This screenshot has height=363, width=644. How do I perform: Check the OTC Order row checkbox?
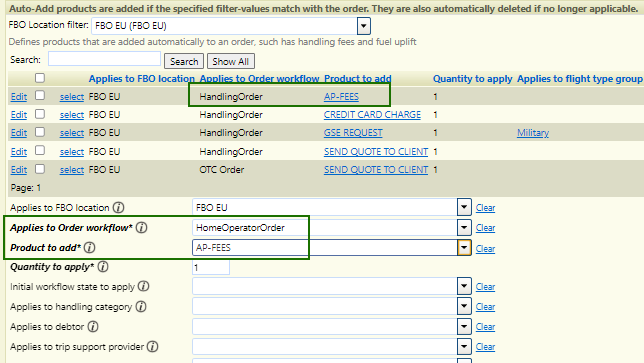[x=40, y=169]
